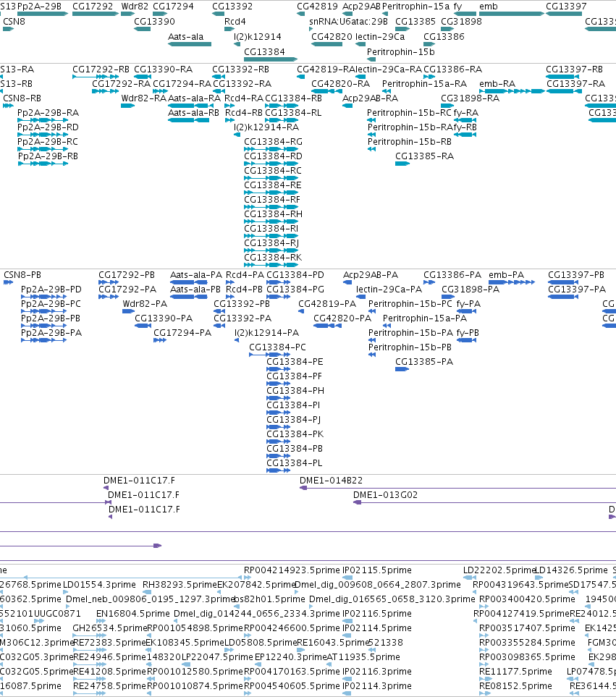Viewport: 616px width, 697px height.
Task: Select protein CSN8-PB
Action: click(x=22, y=275)
